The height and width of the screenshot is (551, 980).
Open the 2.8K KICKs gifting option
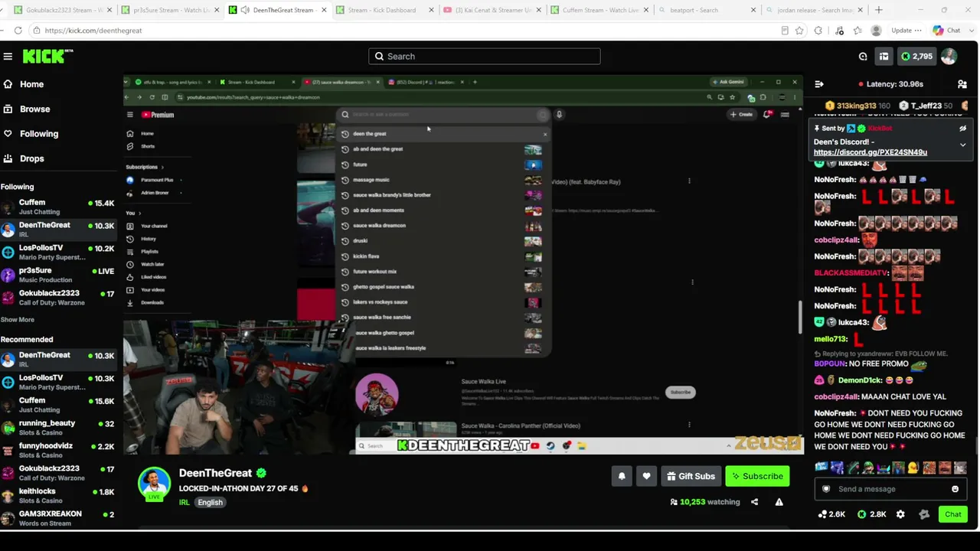pyautogui.click(x=872, y=514)
